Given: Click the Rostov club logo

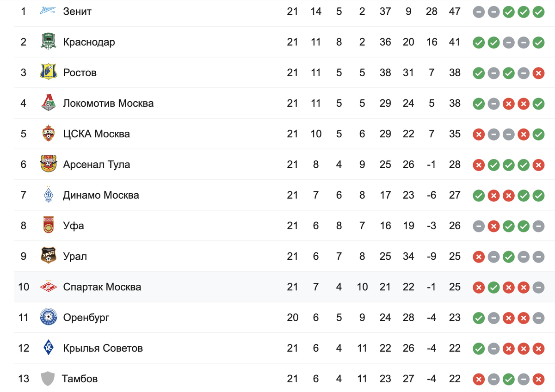Looking at the screenshot, I should pyautogui.click(x=48, y=73).
